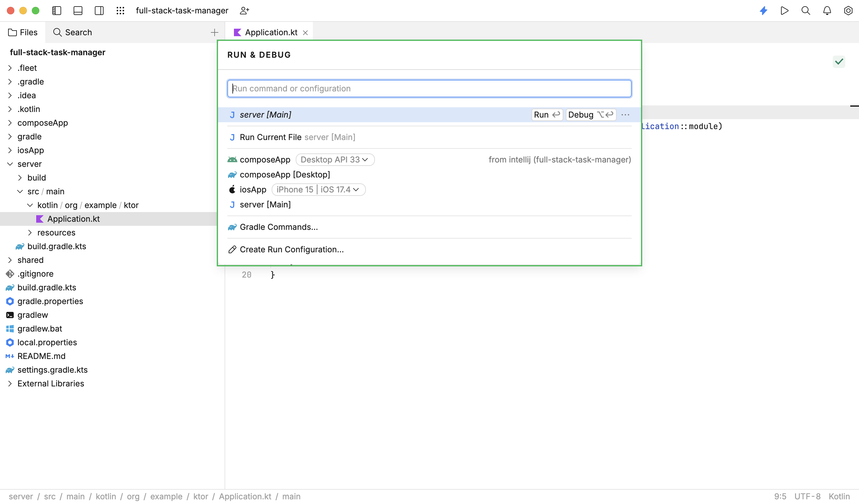The width and height of the screenshot is (859, 504).
Task: Click Create Run Configuration...
Action: click(430, 250)
